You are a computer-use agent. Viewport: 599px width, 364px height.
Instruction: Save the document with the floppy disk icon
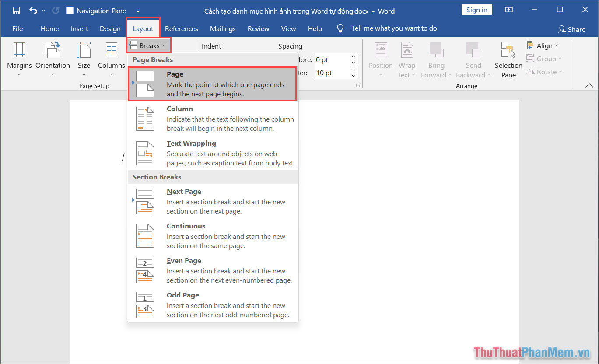click(x=16, y=10)
